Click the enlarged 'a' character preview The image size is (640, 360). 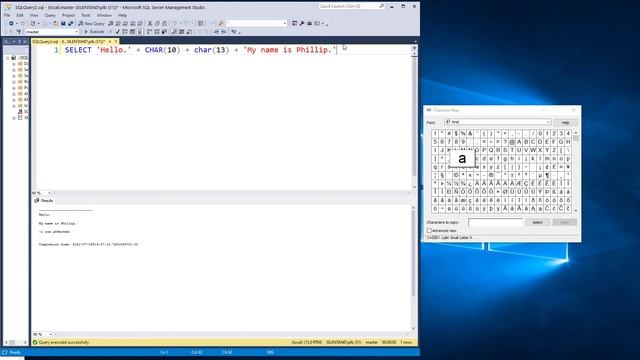tap(462, 158)
